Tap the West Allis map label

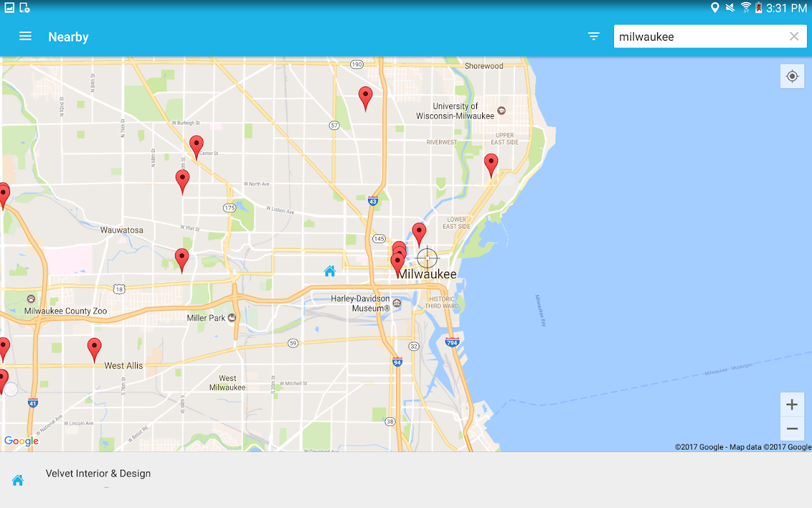[124, 366]
